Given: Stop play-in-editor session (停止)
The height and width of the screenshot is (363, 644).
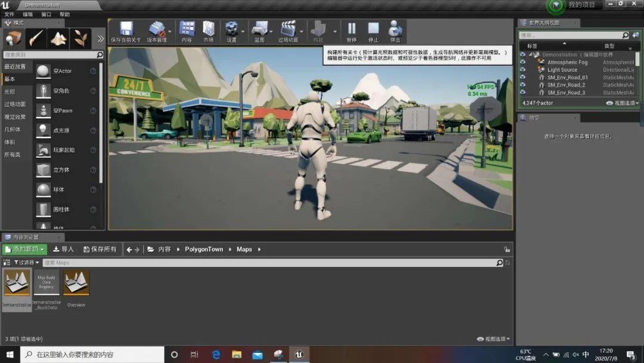Looking at the screenshot, I should click(373, 32).
